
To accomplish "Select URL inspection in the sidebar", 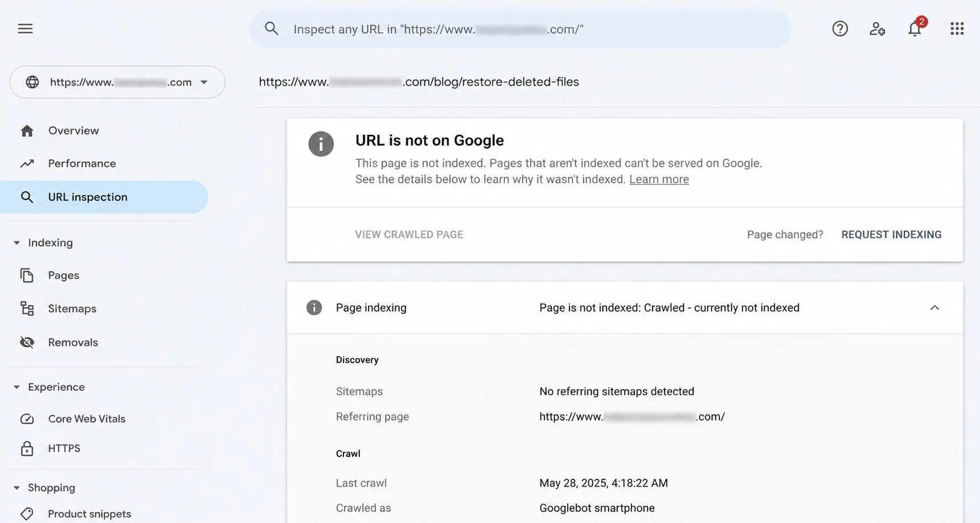I will pyautogui.click(x=104, y=197).
